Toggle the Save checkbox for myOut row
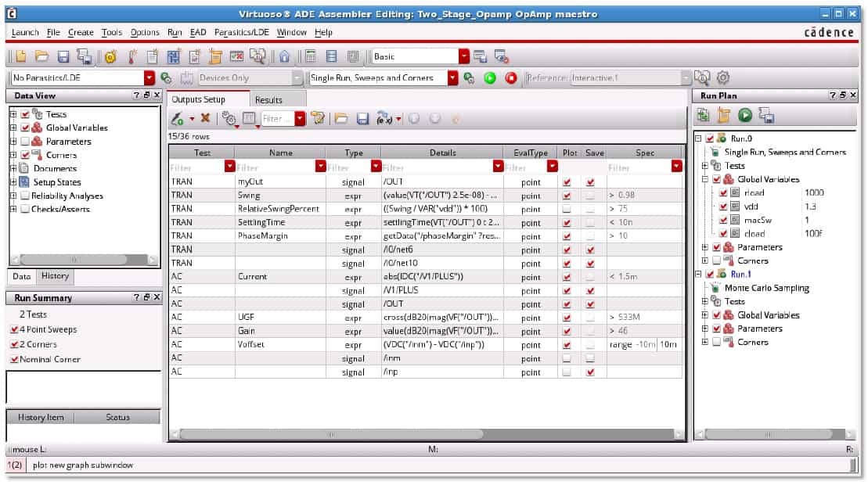The width and height of the screenshot is (868, 485). 590,181
